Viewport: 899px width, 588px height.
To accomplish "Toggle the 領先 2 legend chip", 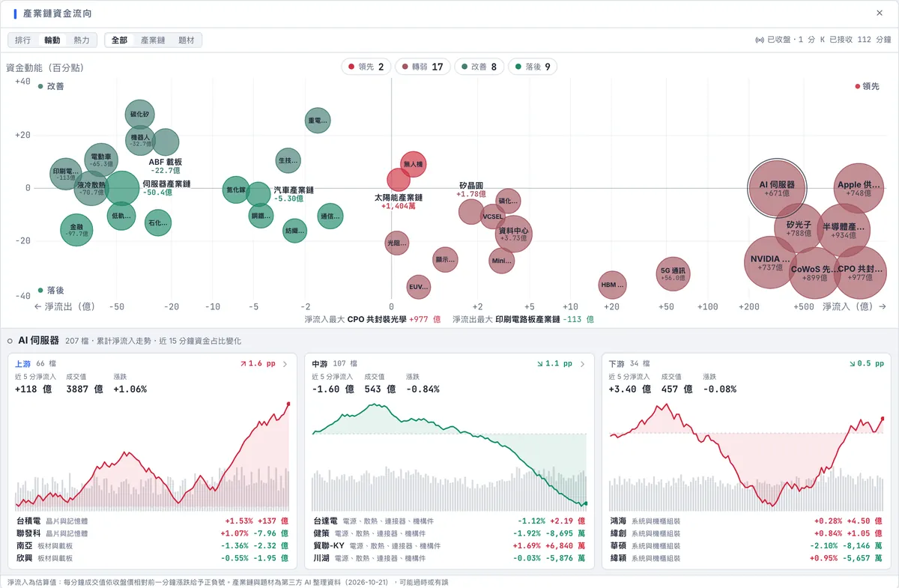I will coord(366,67).
